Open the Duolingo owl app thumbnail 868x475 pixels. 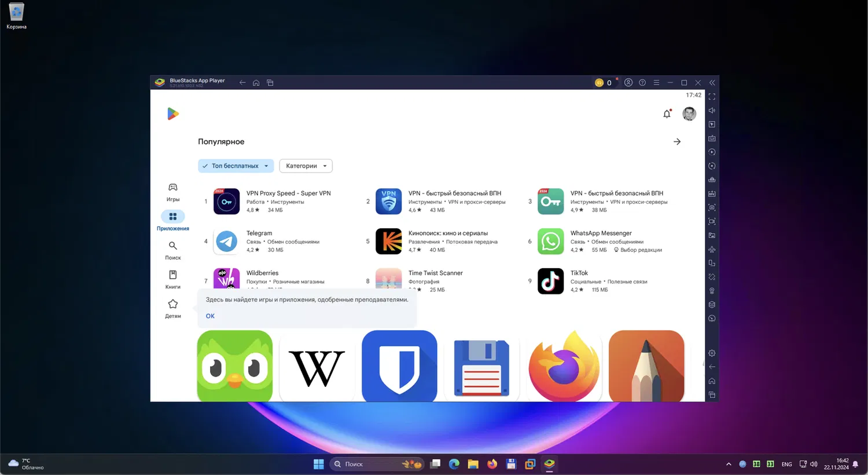coord(234,366)
